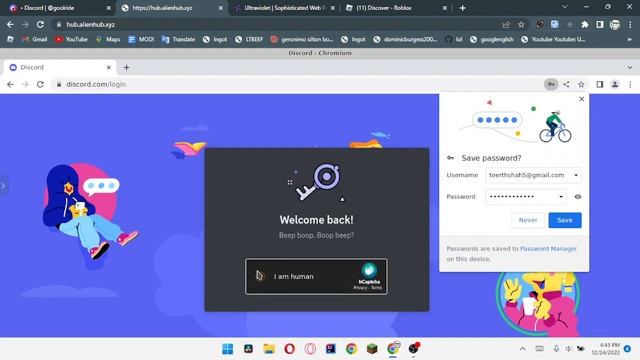640x360 pixels.
Task: Check the hCaptcha I am human checkbox
Action: (260, 276)
